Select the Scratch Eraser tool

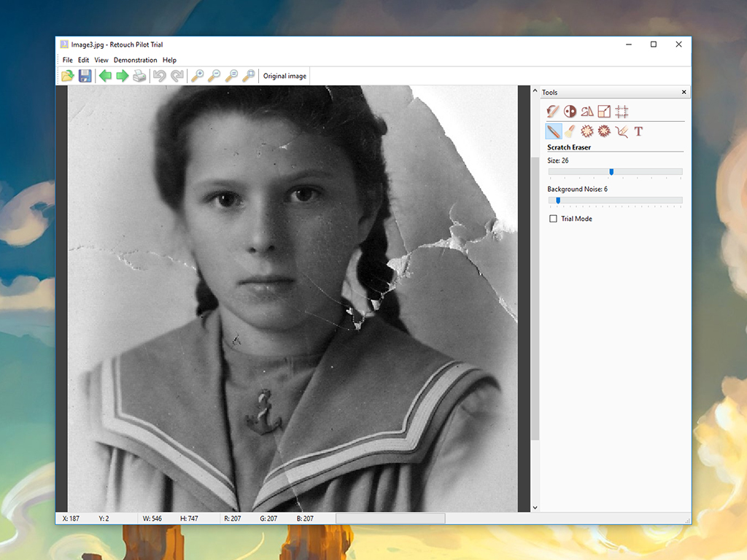554,131
